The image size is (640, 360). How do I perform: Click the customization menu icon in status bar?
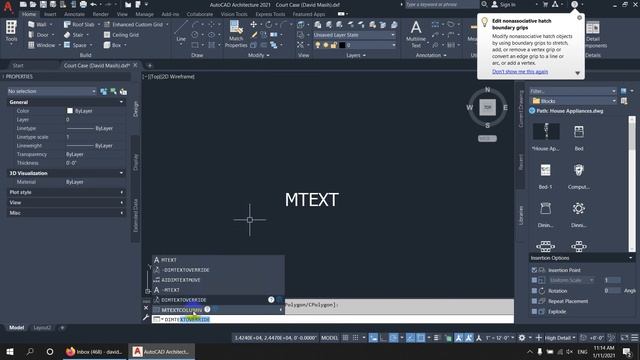(x=634, y=338)
